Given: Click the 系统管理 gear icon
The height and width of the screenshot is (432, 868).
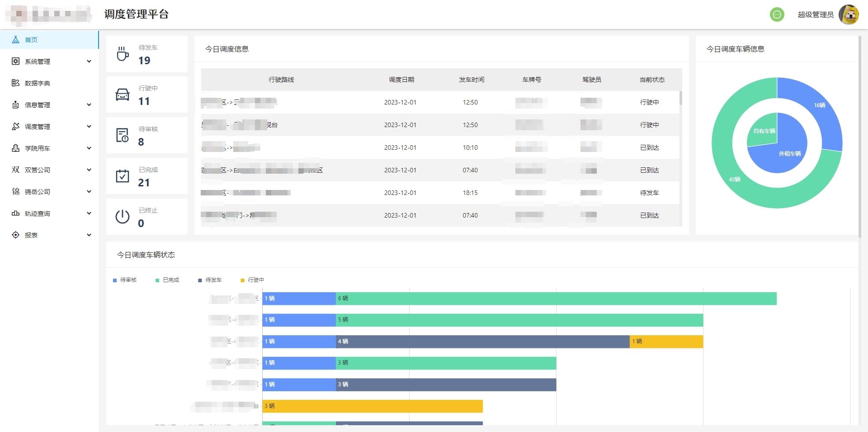Looking at the screenshot, I should [x=15, y=62].
